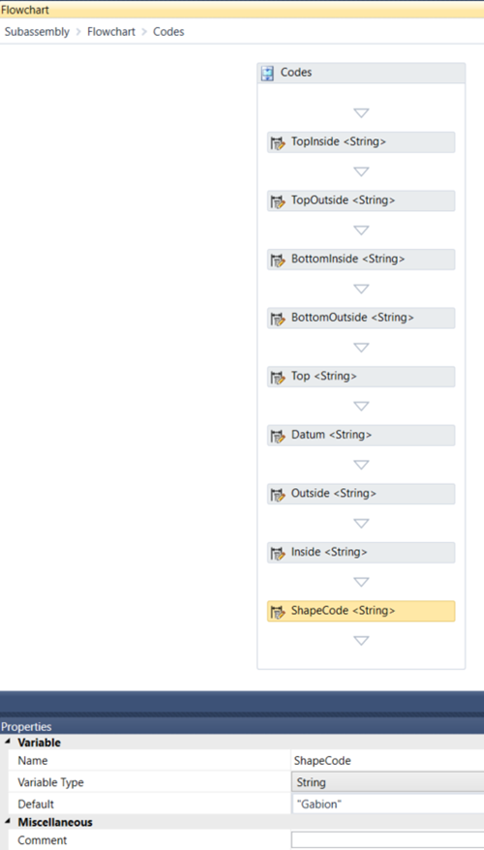Select the Flowchart panel title tab
The width and height of the screenshot is (484, 850).
(25, 10)
